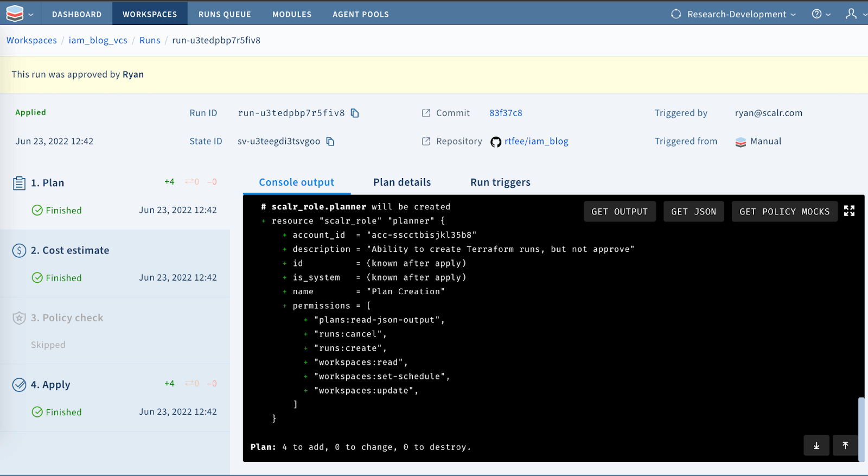
Task: Click the Apply +4 additions count
Action: click(170, 384)
